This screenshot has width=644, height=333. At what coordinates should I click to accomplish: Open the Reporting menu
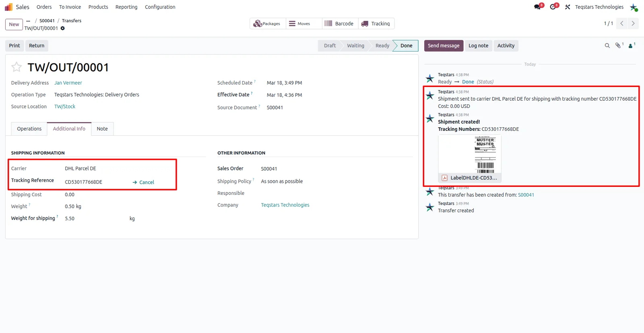coord(126,7)
